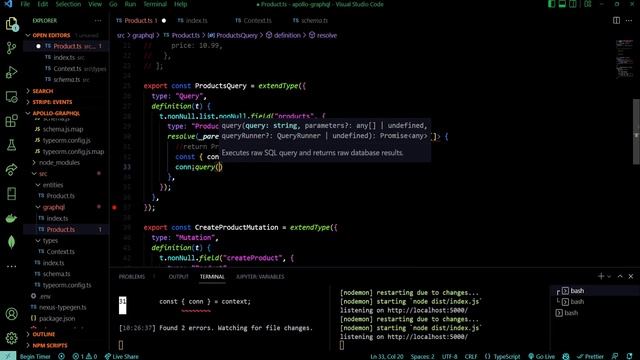Expand the NPM Scripts section
Viewport: 640px width, 360px height.
pos(49,345)
